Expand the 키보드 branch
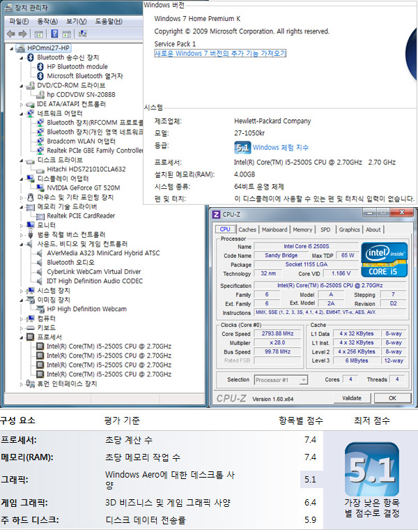Viewport: 418px width, 532px height. pos(22,328)
